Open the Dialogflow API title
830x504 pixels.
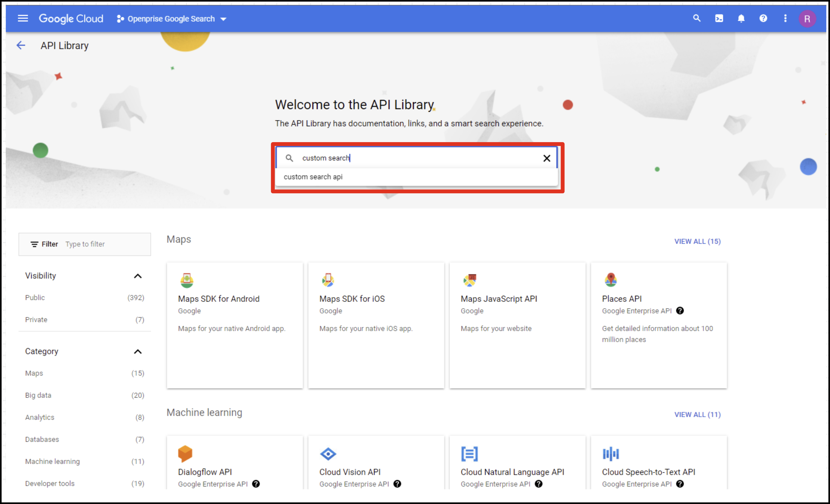click(x=205, y=472)
